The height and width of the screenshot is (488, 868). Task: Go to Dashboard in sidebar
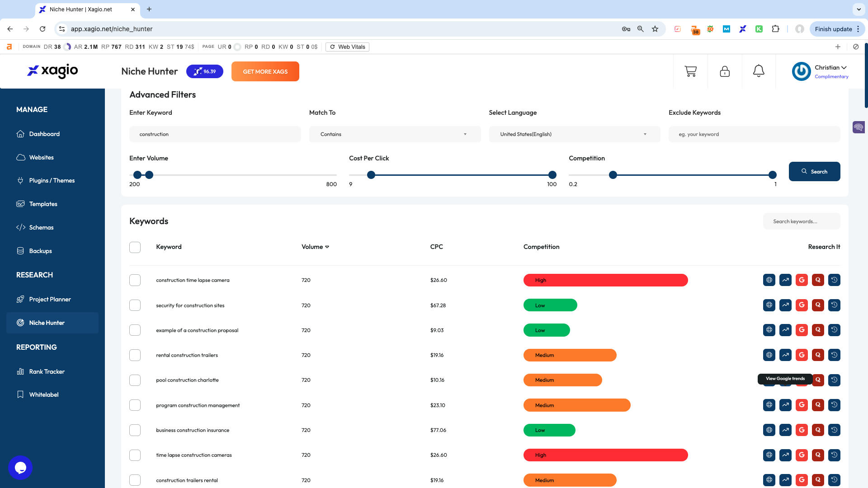pyautogui.click(x=44, y=134)
